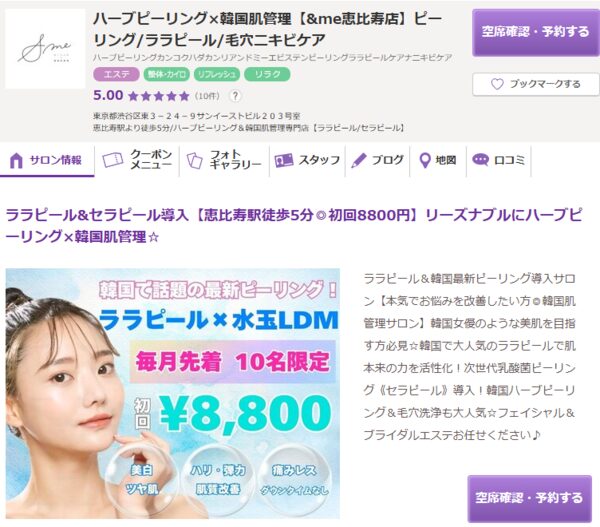Click the &me salon logo thumbnail
This screenshot has width=600, height=527.
click(45, 49)
